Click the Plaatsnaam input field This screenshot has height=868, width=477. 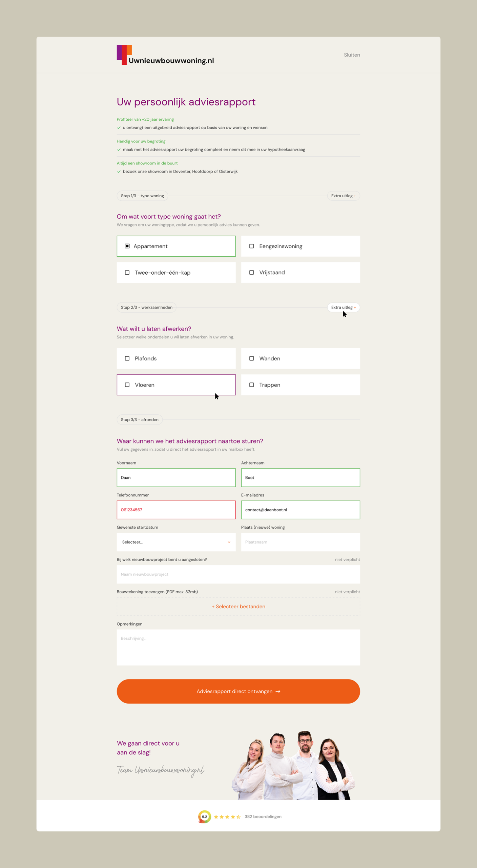[300, 542]
